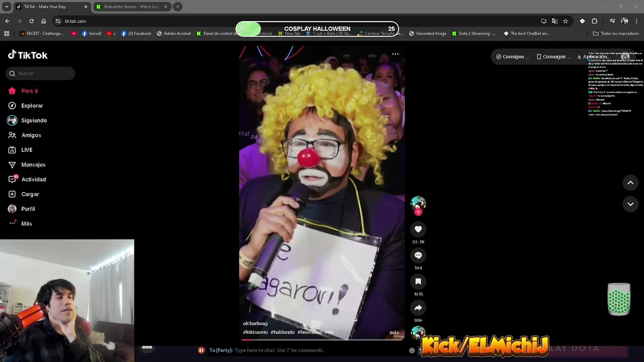The image size is (644, 362).
Task: Reload the current page
Action: (x=31, y=21)
